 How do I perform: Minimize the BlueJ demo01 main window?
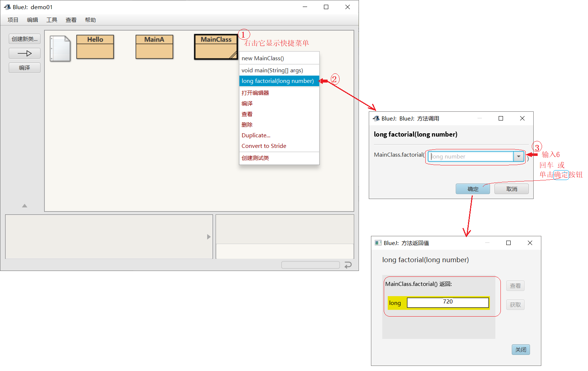coord(305,7)
